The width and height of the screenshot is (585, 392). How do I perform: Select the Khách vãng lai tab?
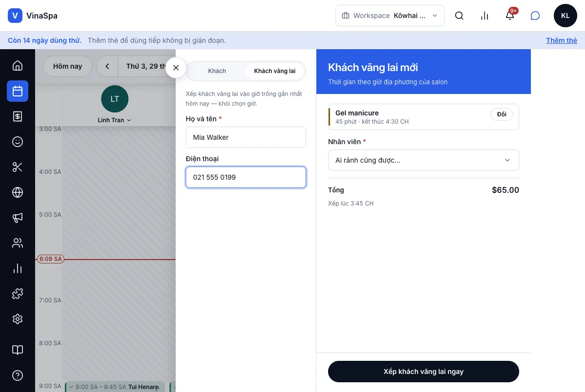(275, 71)
